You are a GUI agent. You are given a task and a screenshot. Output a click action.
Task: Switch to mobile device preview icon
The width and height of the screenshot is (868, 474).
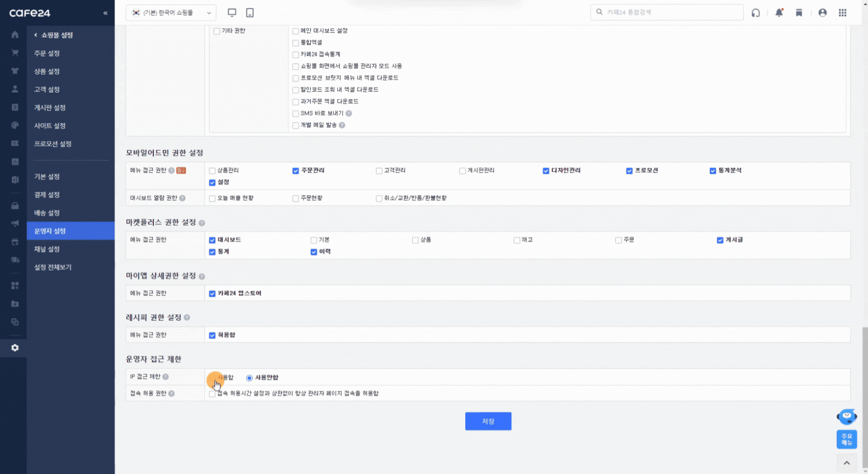250,13
